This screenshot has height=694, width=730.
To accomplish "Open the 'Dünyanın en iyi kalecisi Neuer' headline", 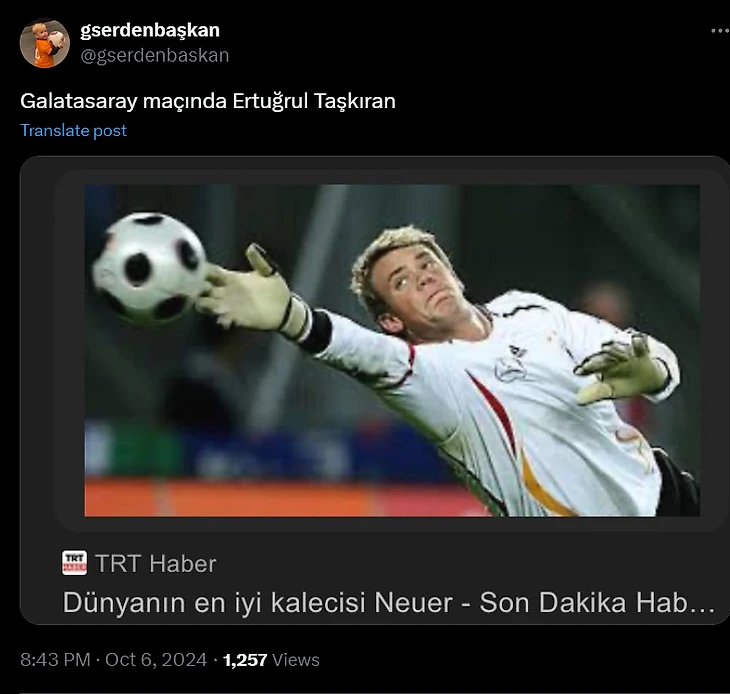I will pos(389,602).
